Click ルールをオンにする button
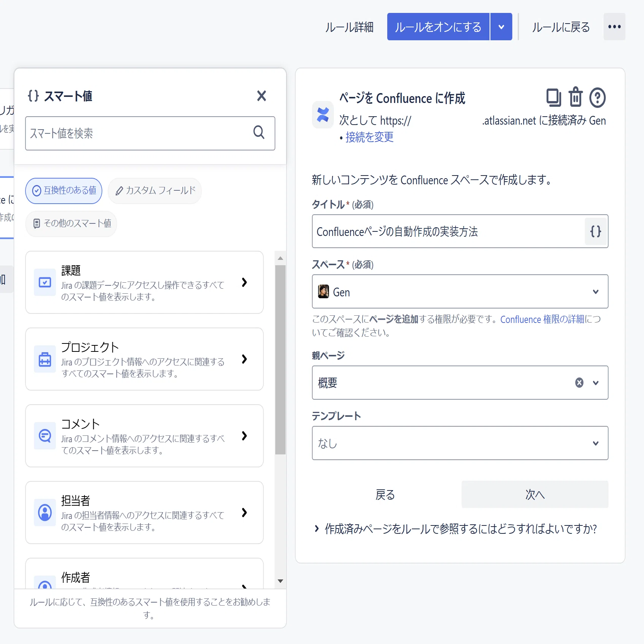The height and width of the screenshot is (644, 644). point(438,27)
